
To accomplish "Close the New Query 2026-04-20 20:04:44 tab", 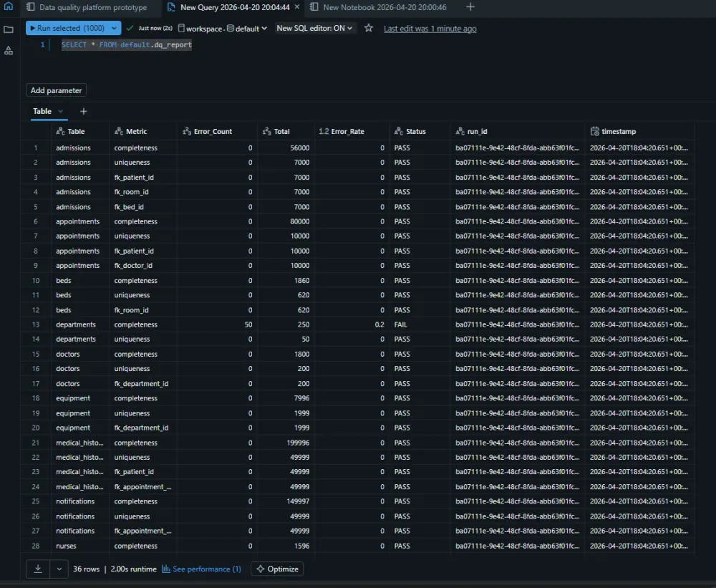I will pyautogui.click(x=297, y=7).
